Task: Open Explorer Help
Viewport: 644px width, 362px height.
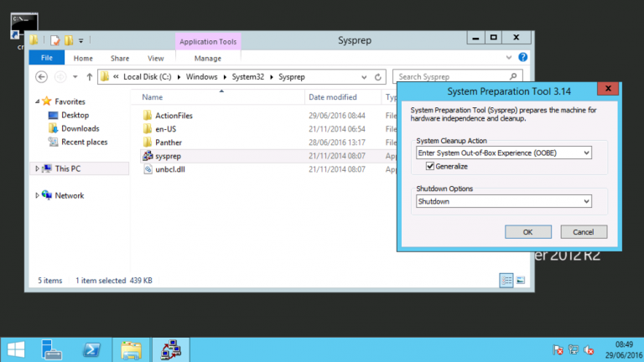Action: click(x=523, y=57)
